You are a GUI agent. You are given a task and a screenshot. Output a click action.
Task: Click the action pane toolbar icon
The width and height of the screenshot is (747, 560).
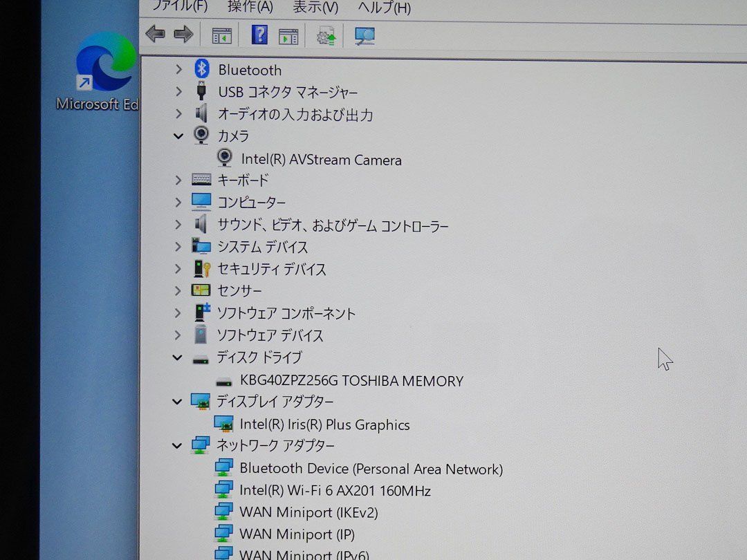point(288,35)
